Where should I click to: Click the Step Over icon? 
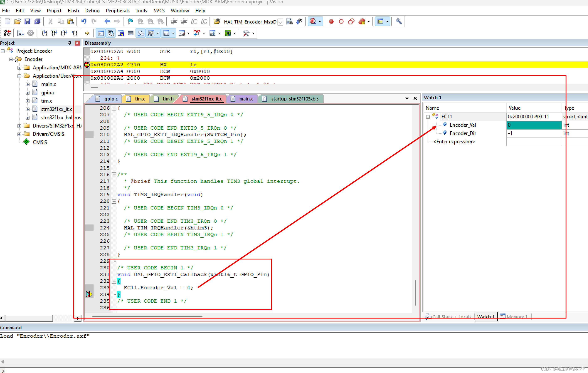54,33
